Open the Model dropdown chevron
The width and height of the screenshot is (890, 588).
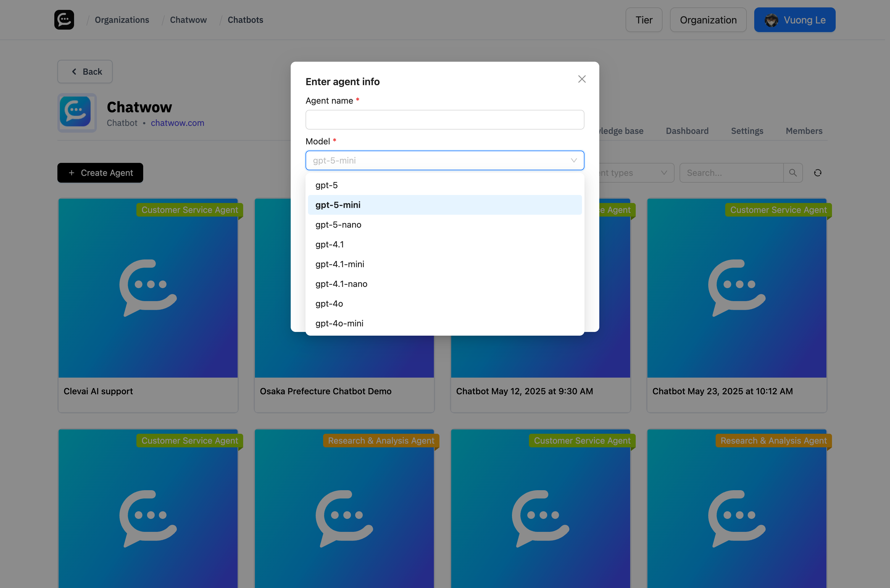(573, 160)
